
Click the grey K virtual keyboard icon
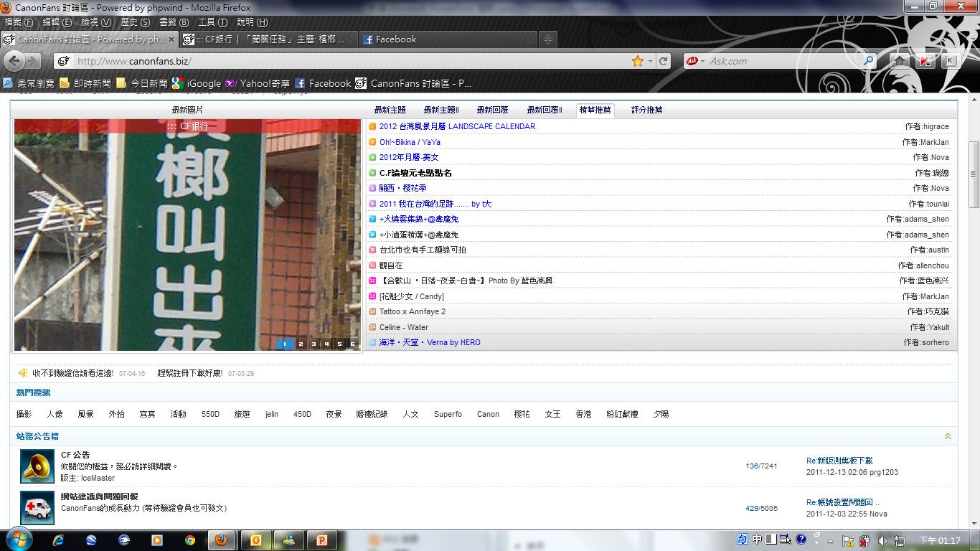click(x=951, y=61)
